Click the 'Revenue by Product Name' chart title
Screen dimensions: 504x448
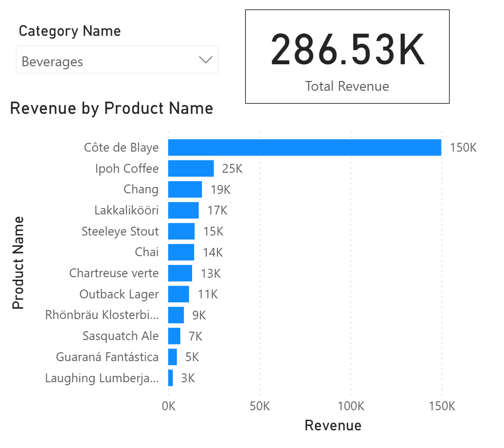(112, 108)
